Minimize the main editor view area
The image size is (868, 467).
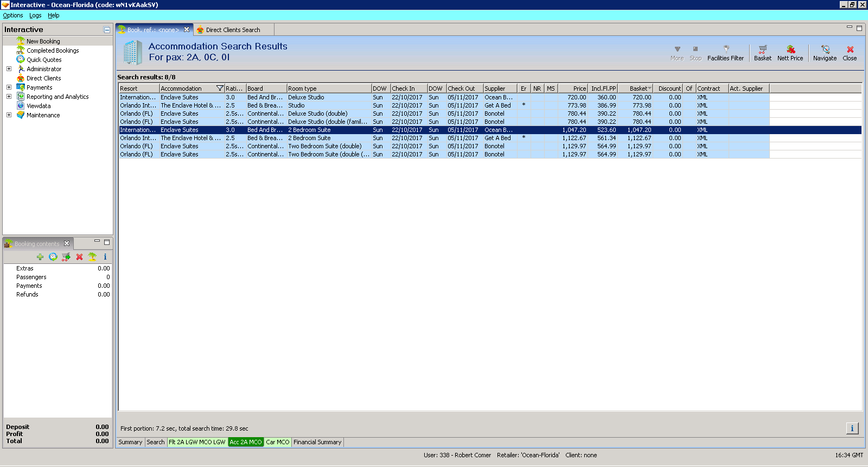850,28
